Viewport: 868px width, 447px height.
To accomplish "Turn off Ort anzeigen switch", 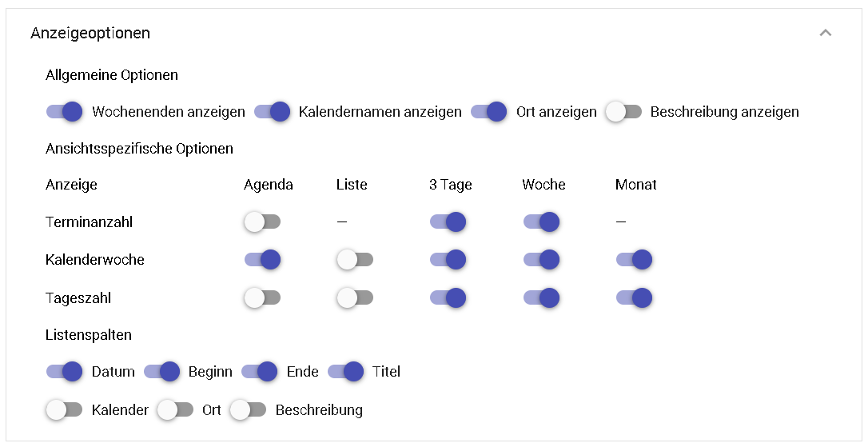I will click(x=489, y=112).
